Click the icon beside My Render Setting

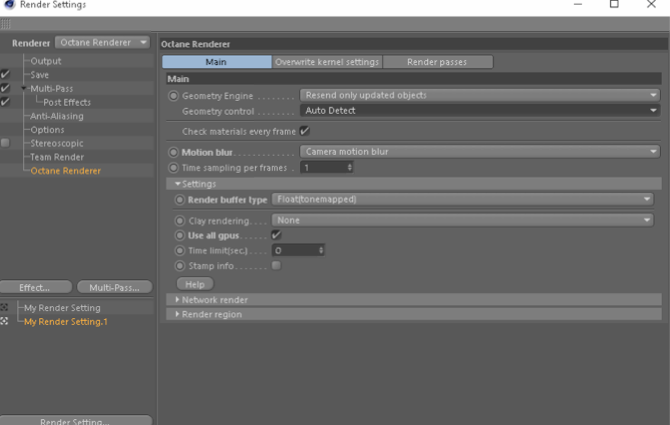coord(4,307)
